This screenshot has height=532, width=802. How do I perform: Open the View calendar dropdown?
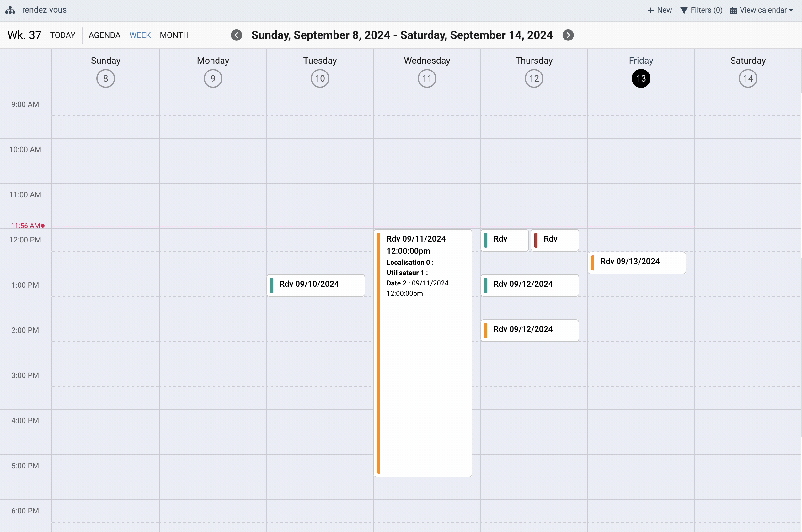[x=762, y=10]
